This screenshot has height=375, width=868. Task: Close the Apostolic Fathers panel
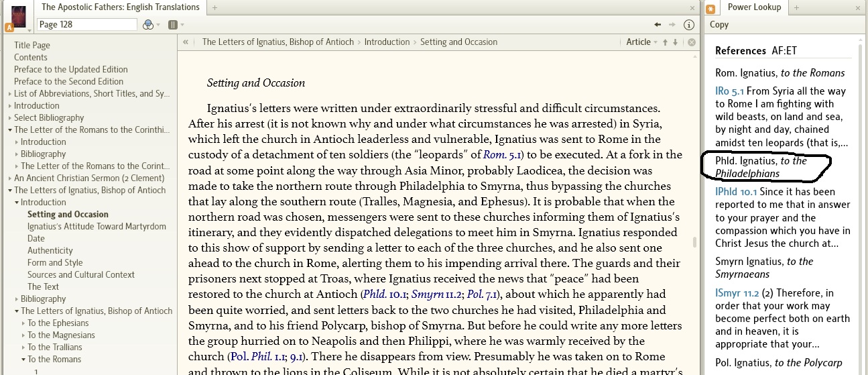692,8
